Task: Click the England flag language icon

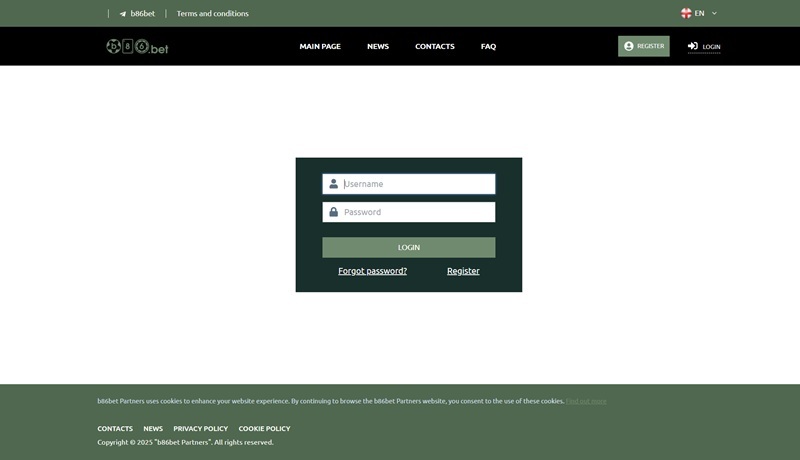Action: tap(686, 14)
